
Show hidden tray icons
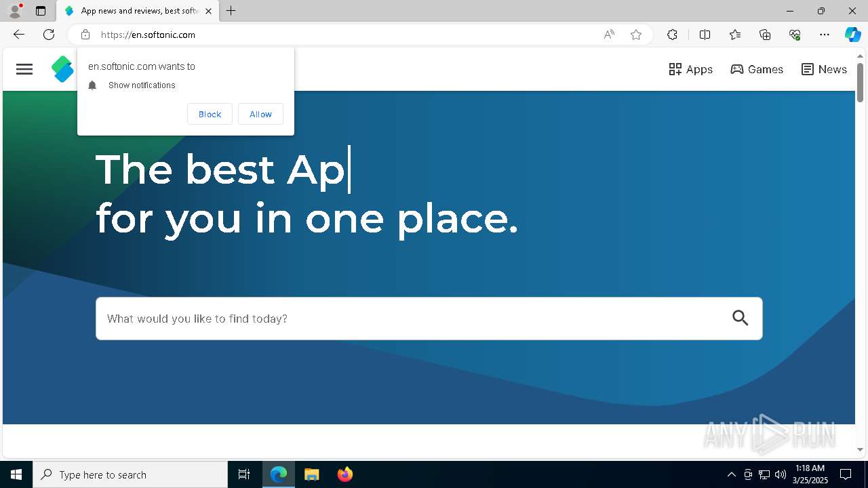tap(731, 474)
